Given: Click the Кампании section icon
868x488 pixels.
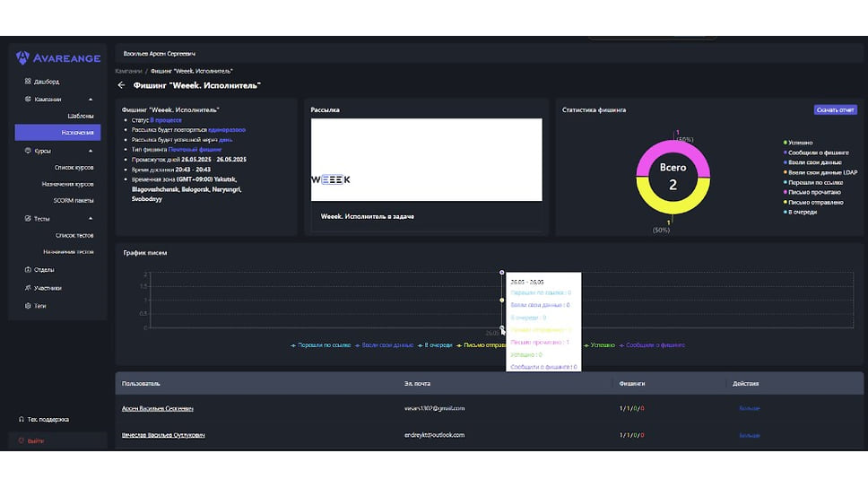Looking at the screenshot, I should pyautogui.click(x=28, y=100).
